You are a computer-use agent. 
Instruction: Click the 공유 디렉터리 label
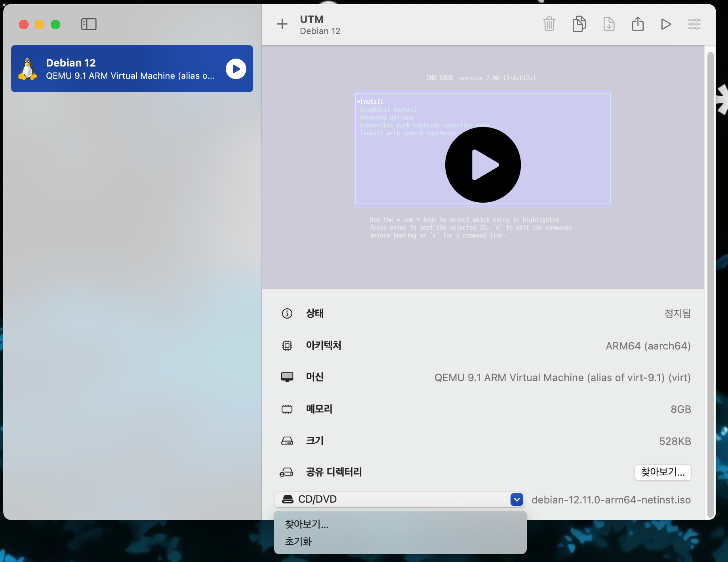point(334,472)
